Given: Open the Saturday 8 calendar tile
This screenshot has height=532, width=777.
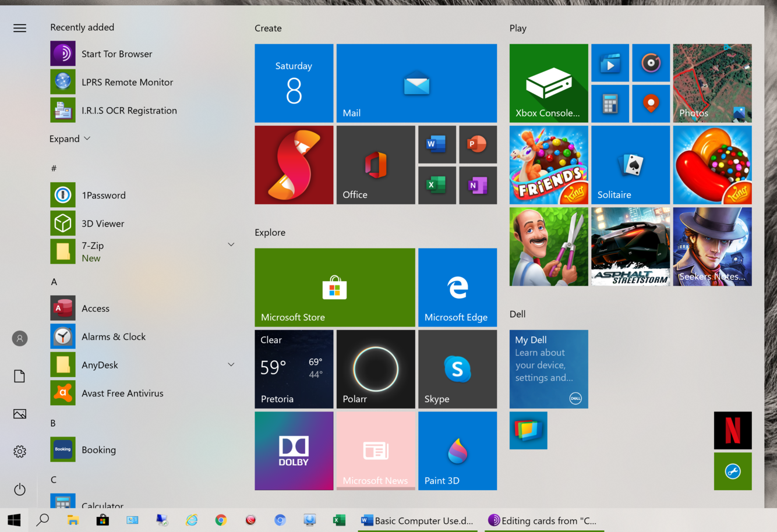Looking at the screenshot, I should tap(294, 83).
